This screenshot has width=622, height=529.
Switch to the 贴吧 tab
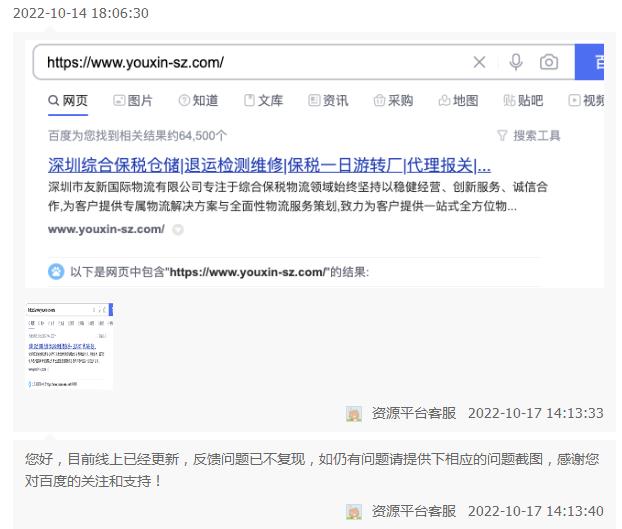click(x=523, y=100)
